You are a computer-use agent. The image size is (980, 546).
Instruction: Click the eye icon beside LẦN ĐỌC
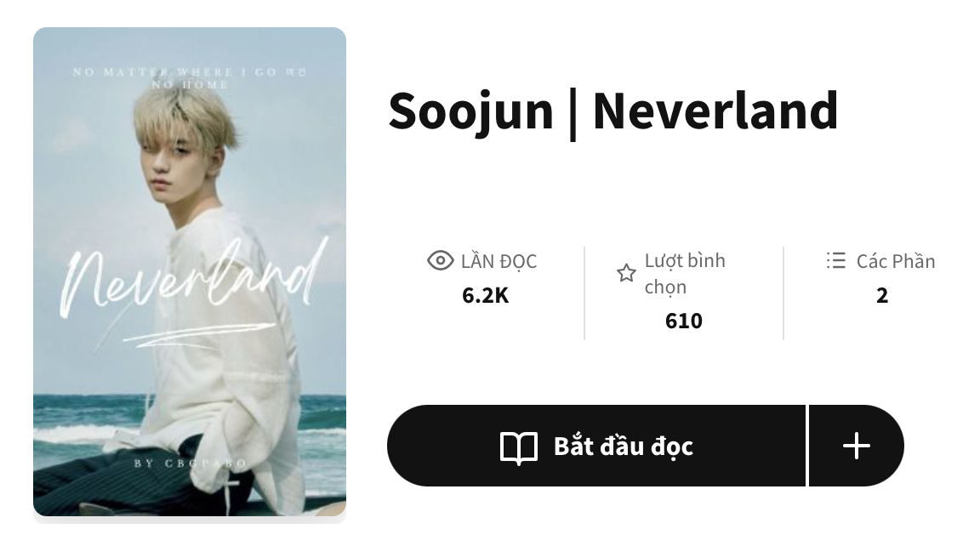click(x=440, y=260)
